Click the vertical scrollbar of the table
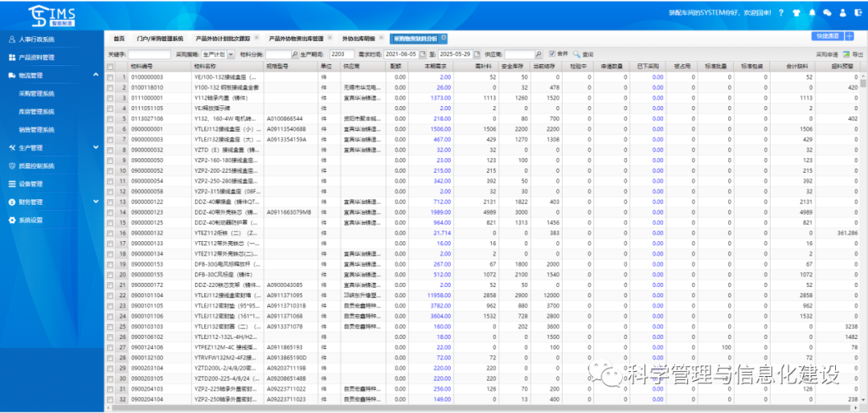Screen dimensions: 868x413 click(x=863, y=238)
